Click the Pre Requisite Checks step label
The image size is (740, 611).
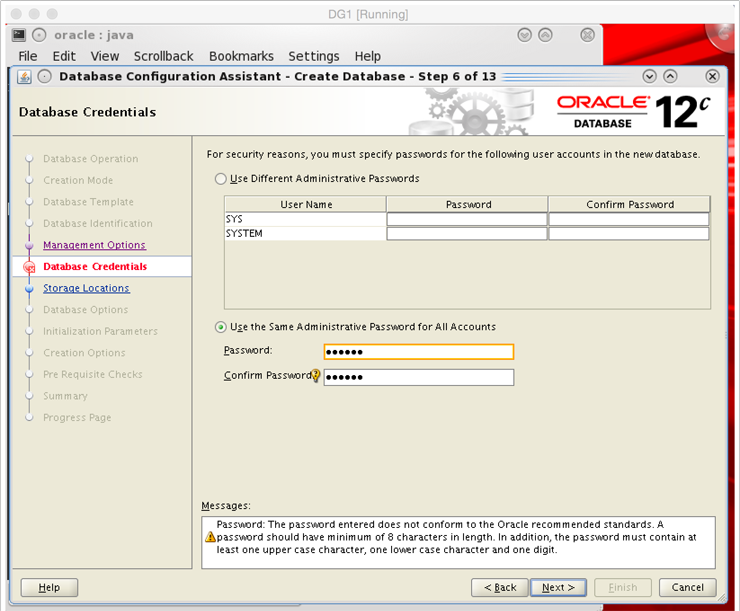click(92, 374)
